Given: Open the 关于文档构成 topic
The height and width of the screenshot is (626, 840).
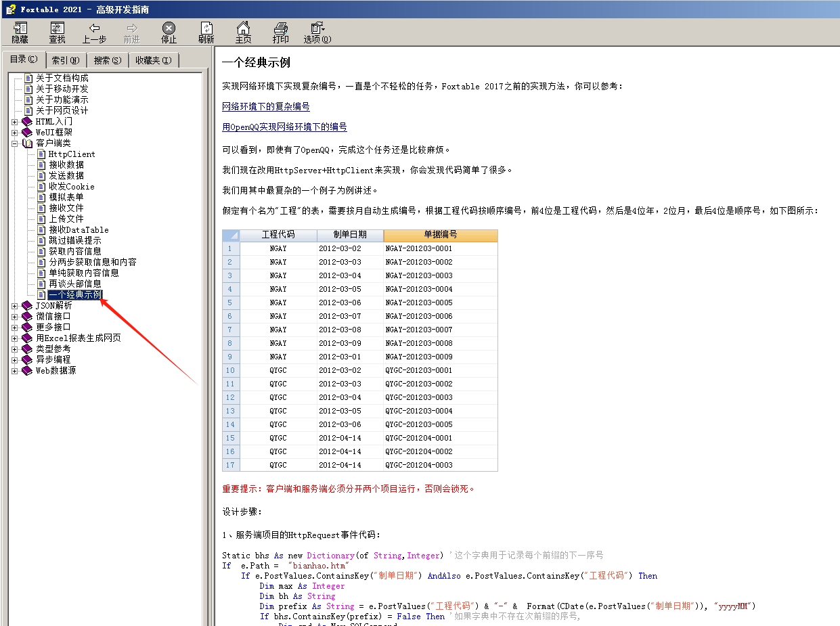Looking at the screenshot, I should click(62, 79).
